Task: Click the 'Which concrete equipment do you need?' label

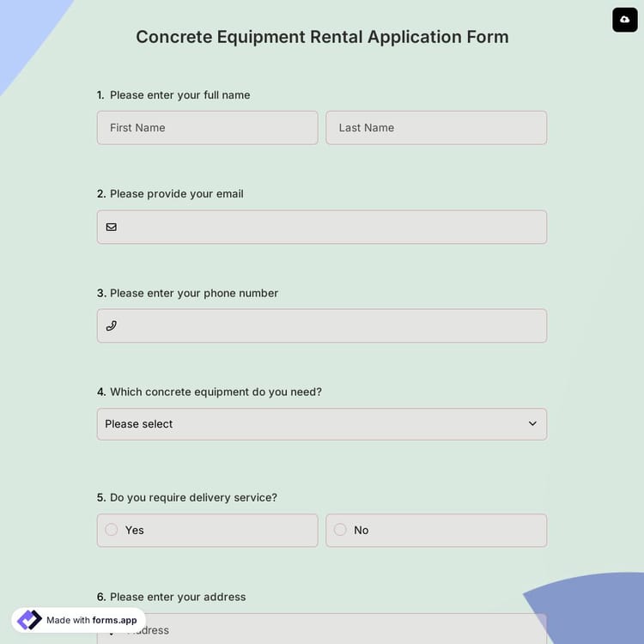Action: click(216, 392)
